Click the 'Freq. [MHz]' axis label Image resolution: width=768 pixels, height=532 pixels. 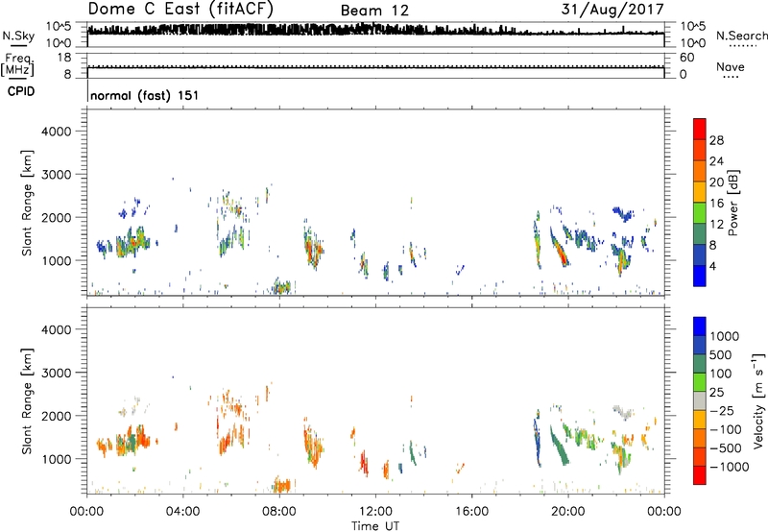(x=17, y=65)
